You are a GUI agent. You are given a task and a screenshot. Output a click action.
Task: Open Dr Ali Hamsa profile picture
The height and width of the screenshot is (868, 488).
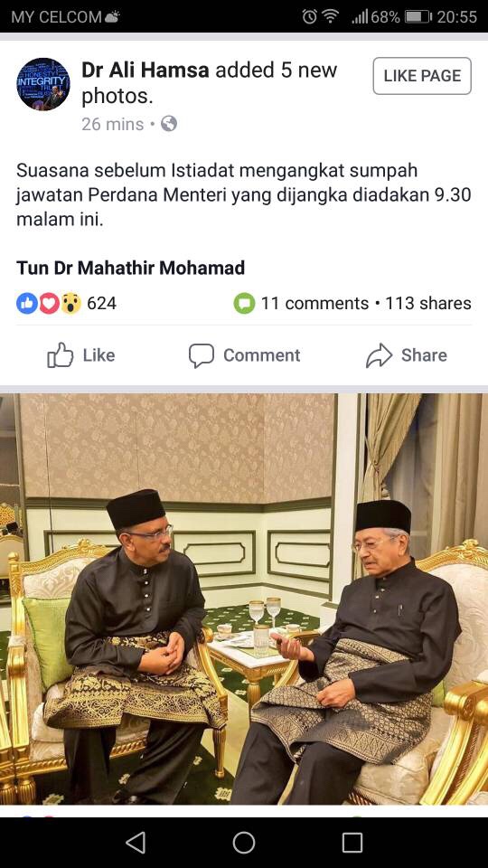tap(43, 84)
